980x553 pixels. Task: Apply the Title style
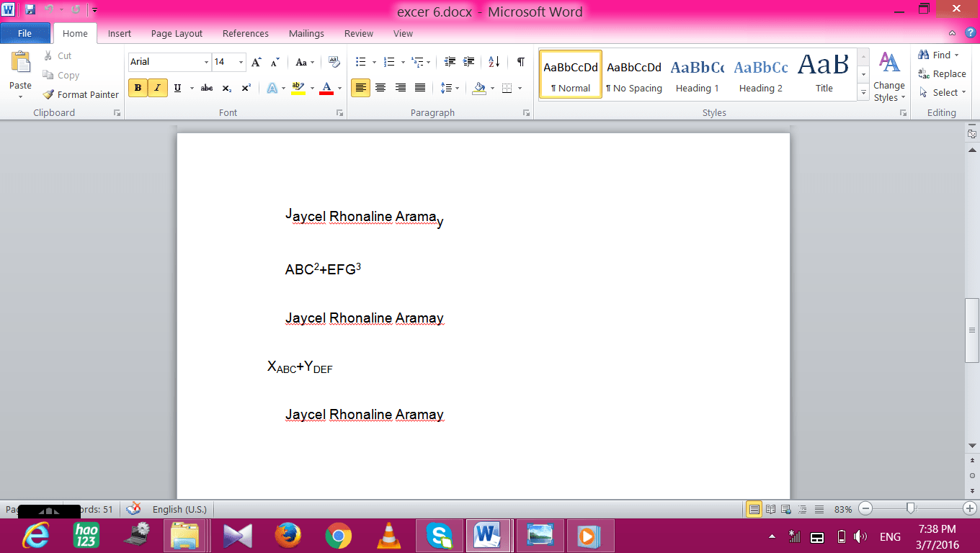pyautogui.click(x=824, y=75)
